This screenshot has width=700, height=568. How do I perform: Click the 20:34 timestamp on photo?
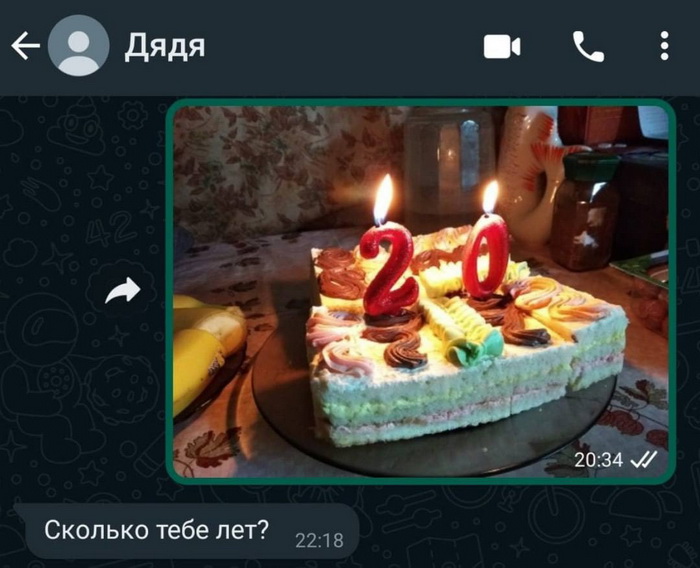click(598, 460)
